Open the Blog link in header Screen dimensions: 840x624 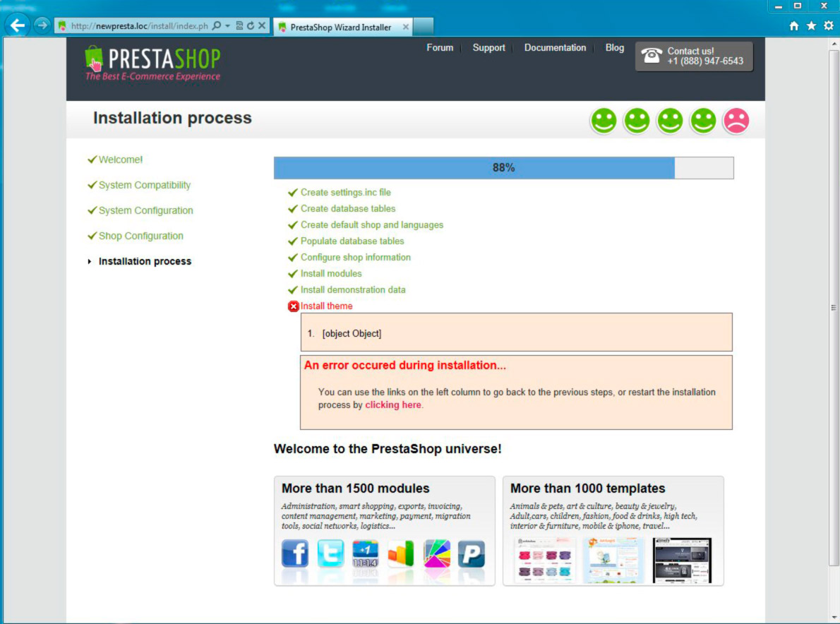coord(614,48)
